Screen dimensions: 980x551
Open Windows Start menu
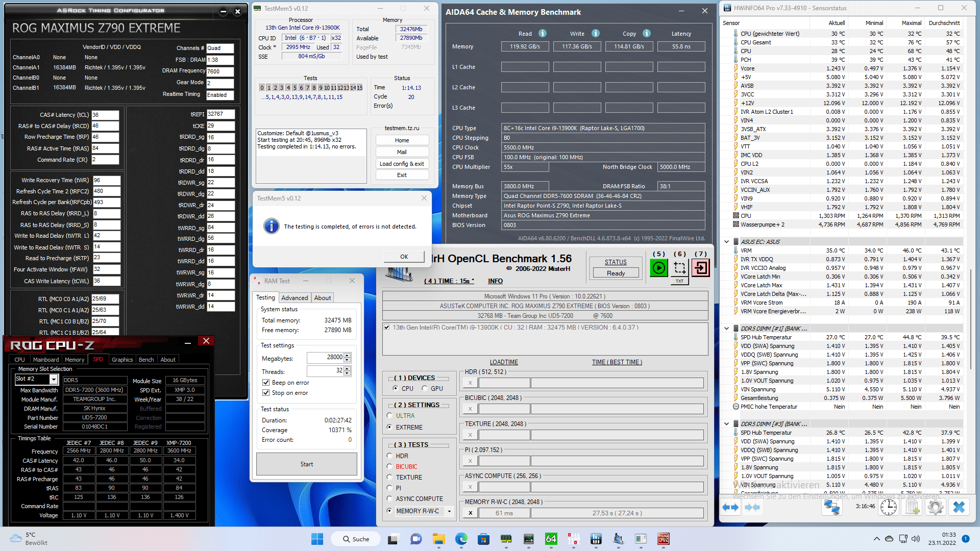point(317,539)
